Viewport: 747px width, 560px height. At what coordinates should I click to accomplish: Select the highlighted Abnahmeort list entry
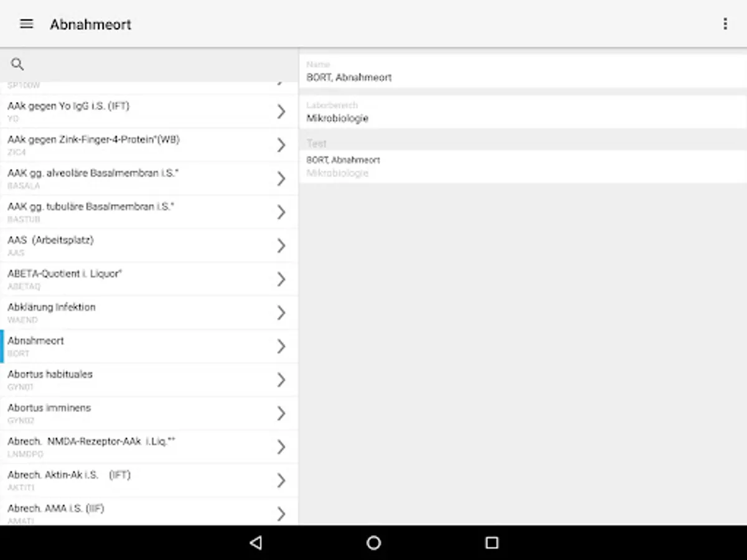click(x=149, y=347)
